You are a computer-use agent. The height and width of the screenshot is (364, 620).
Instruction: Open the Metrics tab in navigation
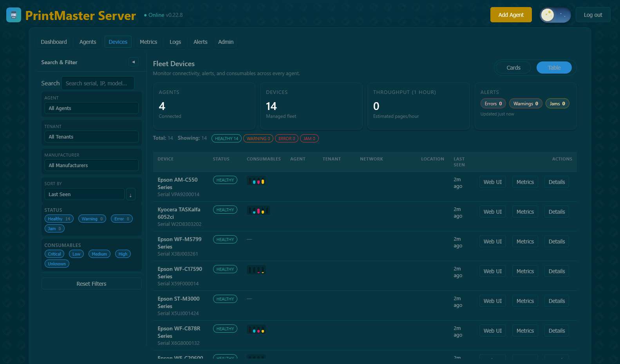pos(148,42)
